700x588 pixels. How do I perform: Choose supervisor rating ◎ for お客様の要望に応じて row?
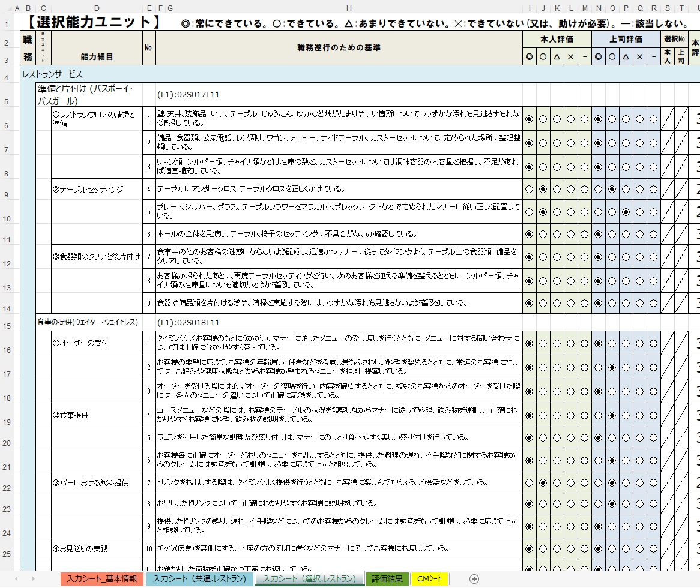coord(598,368)
